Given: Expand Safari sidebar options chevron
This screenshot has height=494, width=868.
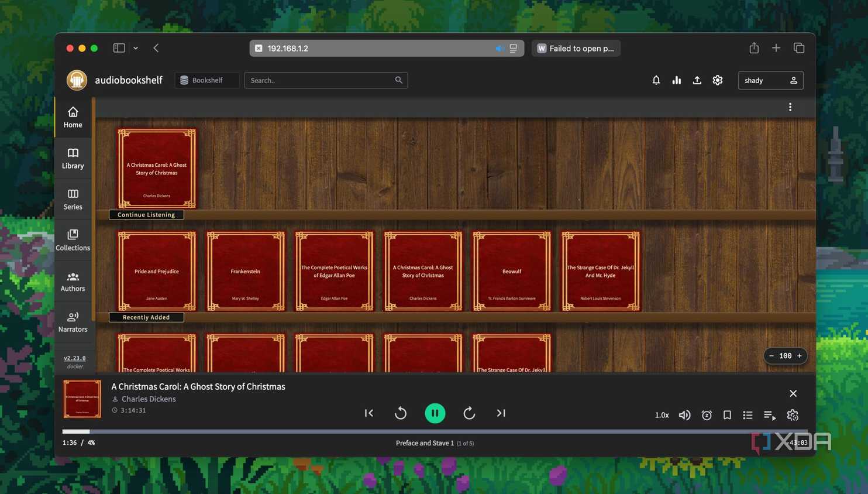Looking at the screenshot, I should 136,48.
